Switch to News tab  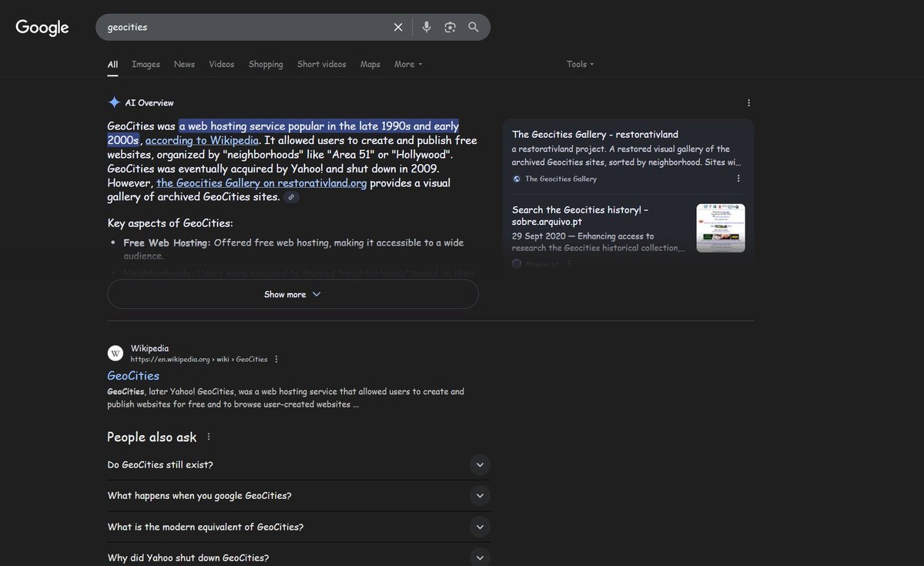pos(184,65)
